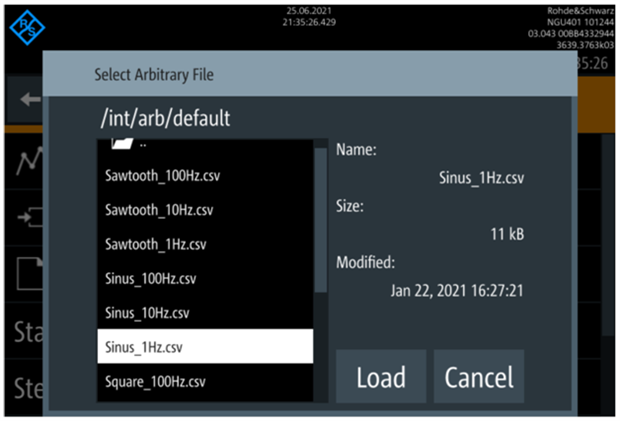620x421 pixels.
Task: Select Sawtooth_1Hz.csv in the file list
Action: [205, 244]
